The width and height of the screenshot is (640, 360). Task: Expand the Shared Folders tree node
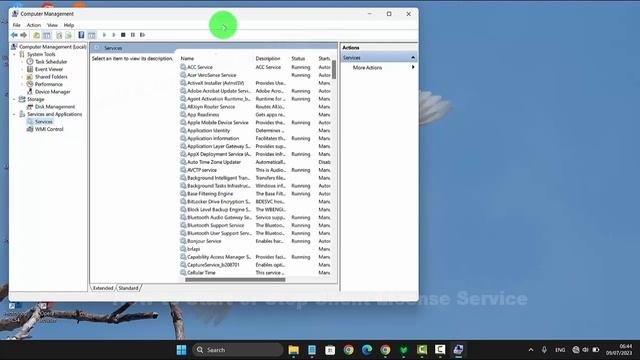pos(22,77)
